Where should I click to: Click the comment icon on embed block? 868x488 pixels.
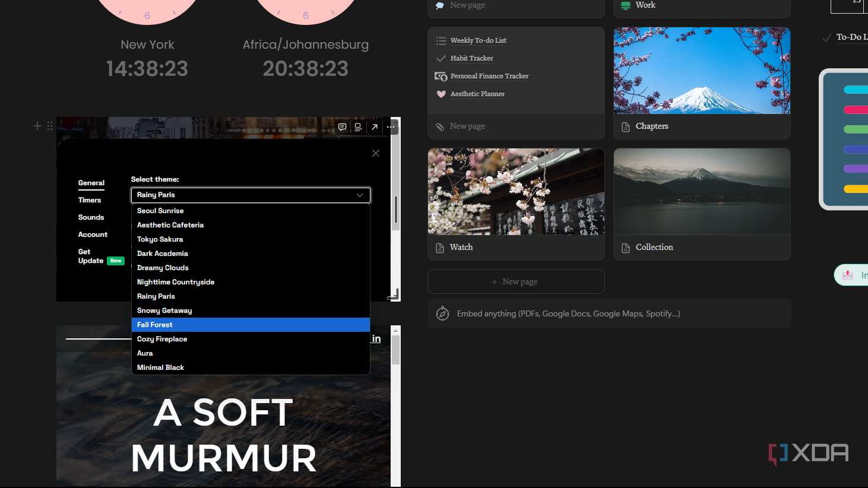click(342, 127)
